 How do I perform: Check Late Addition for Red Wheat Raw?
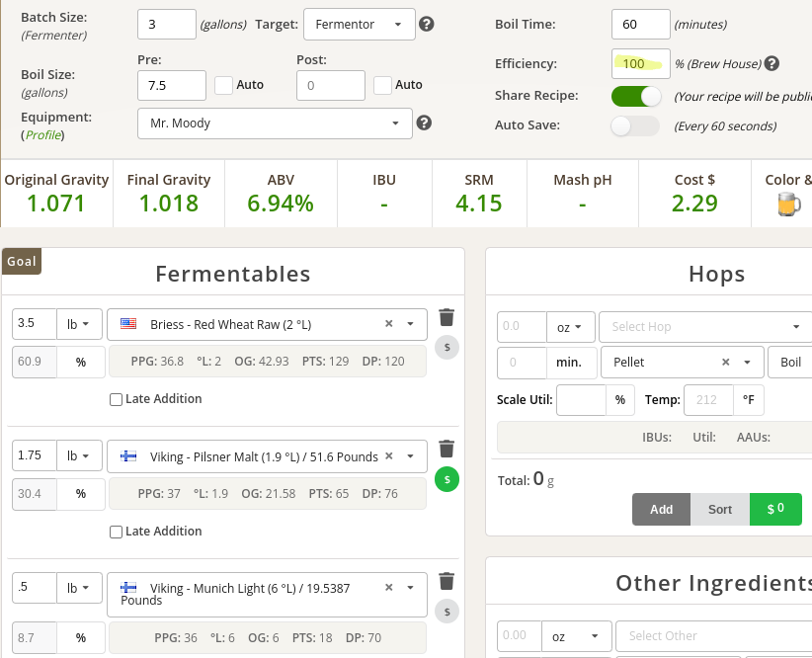[117, 399]
